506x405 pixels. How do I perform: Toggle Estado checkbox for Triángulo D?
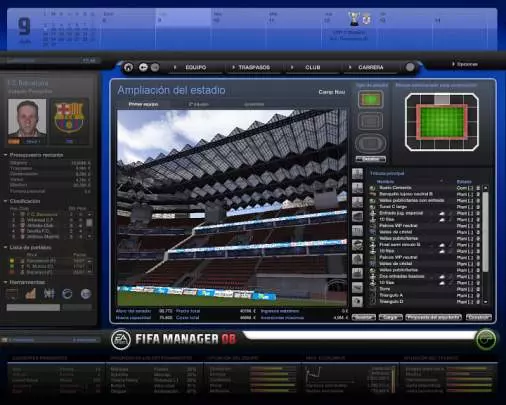pos(478,302)
